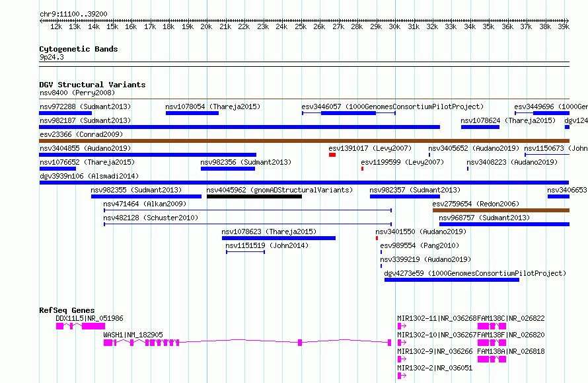Image resolution: width=588 pixels, height=383 pixels.
Task: Select the black nsv4045962 gnomAD variant bar
Action: [254, 196]
